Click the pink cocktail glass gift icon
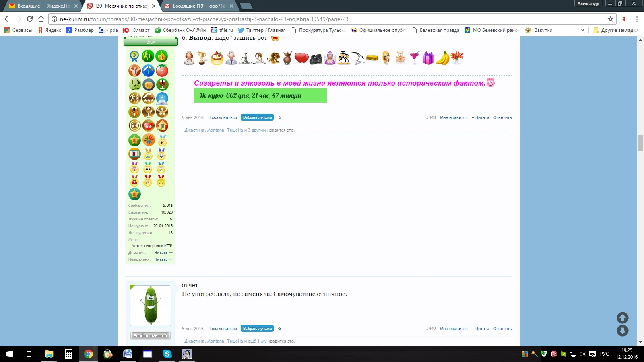The image size is (644, 362). [x=415, y=58]
